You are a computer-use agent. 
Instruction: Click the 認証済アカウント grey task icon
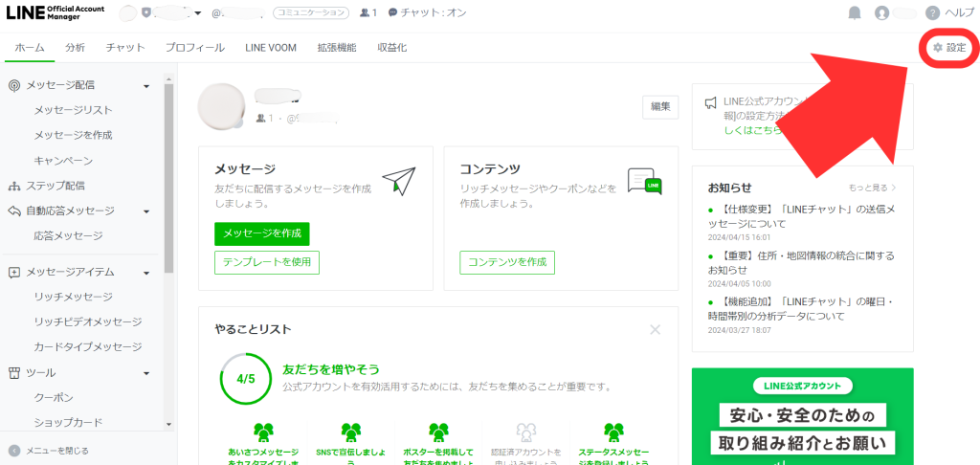click(525, 432)
